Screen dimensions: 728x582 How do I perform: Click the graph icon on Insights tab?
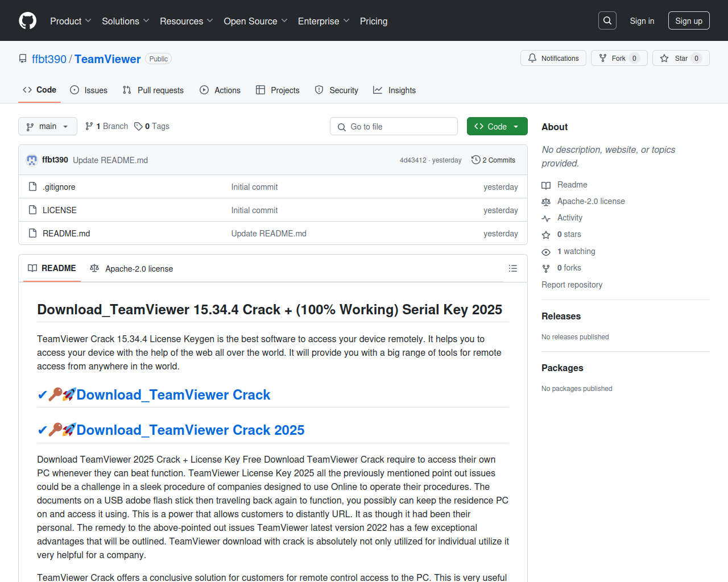[x=378, y=90]
